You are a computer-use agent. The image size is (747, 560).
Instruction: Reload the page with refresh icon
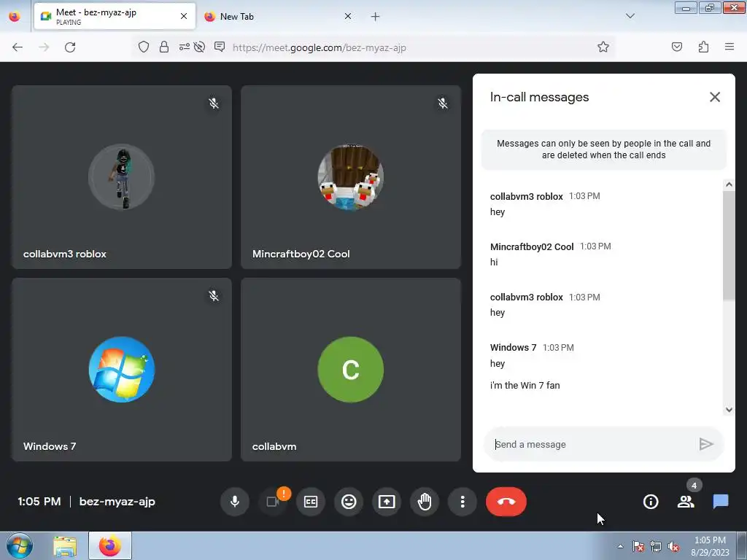70,47
